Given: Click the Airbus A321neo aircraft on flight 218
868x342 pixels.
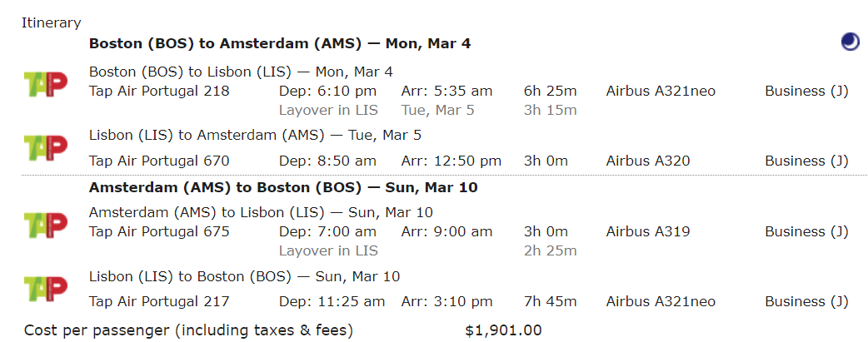Looking at the screenshot, I should [x=661, y=91].
